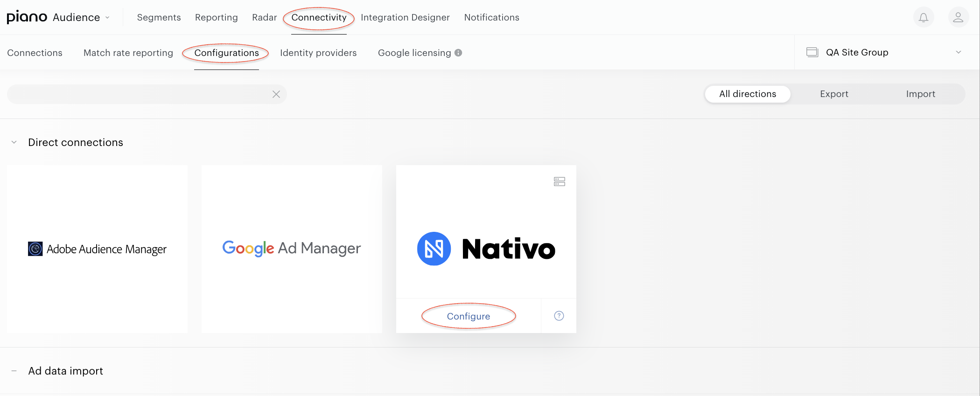Click the Ad data import heading

coord(65,371)
